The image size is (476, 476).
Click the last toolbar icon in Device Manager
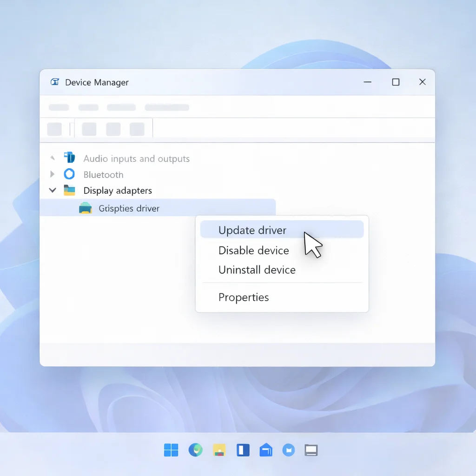point(137,129)
